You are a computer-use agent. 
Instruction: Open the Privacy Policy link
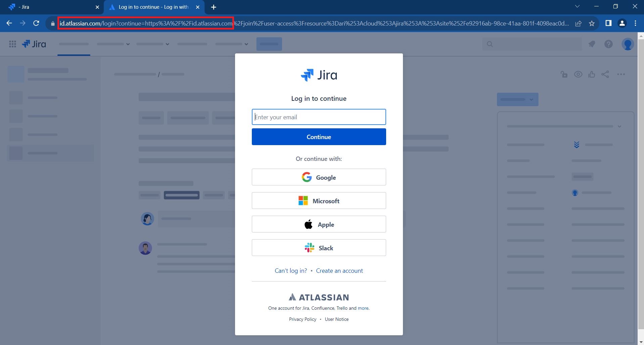[303, 319]
